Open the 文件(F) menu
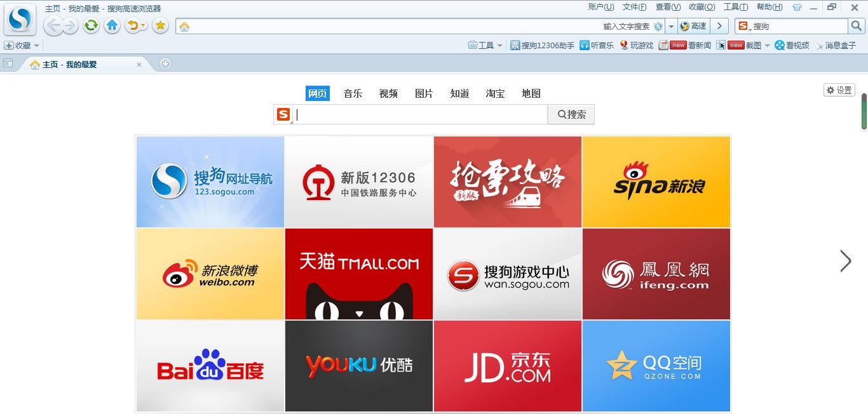868x414 pixels. pos(635,7)
